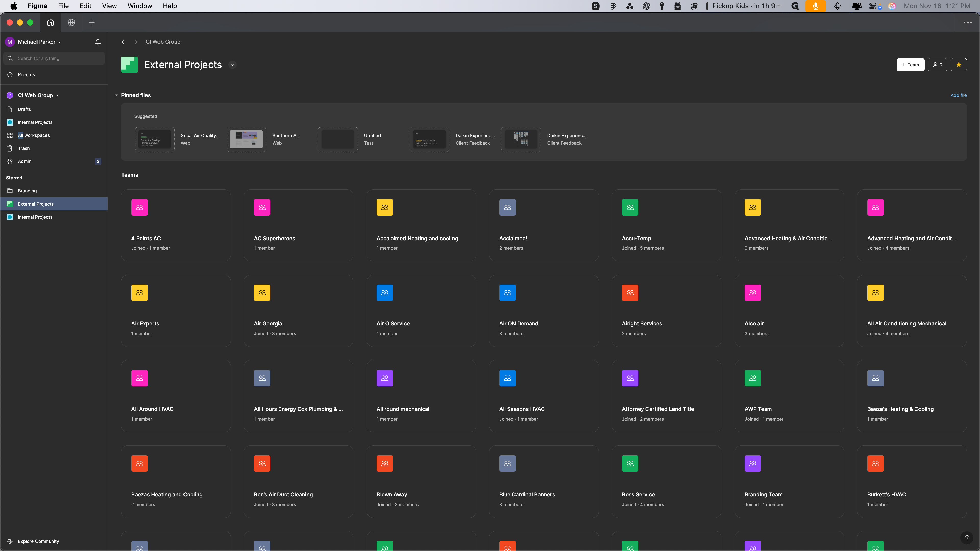980x551 pixels.
Task: Collapse the Pinned files section
Action: pyautogui.click(x=116, y=95)
